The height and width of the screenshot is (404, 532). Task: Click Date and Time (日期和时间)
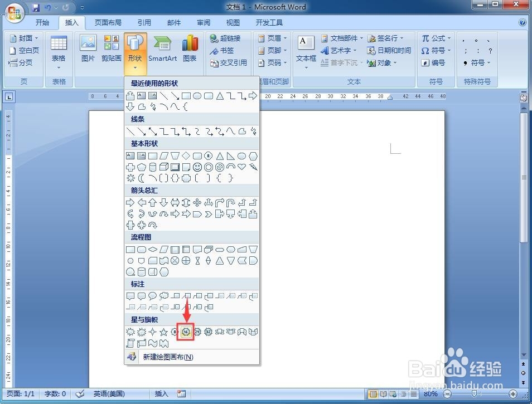(389, 51)
